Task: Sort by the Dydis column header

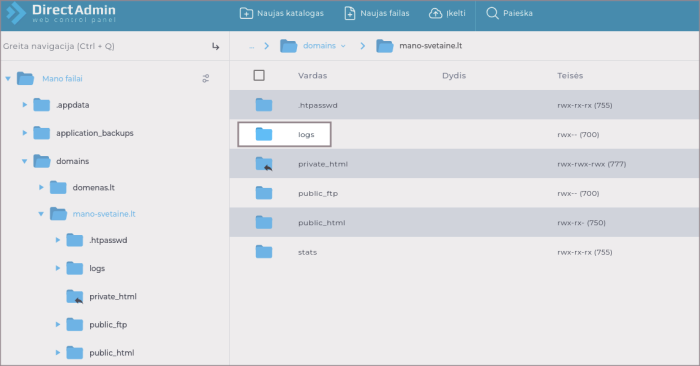Action: point(454,75)
